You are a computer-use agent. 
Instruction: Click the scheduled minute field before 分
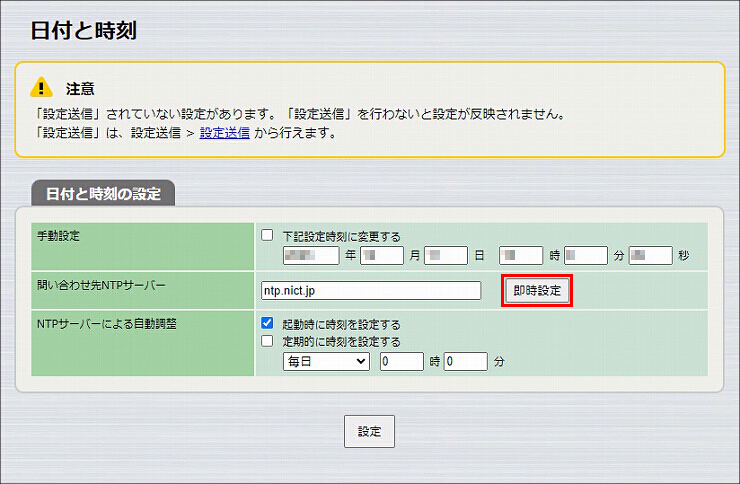(x=466, y=362)
